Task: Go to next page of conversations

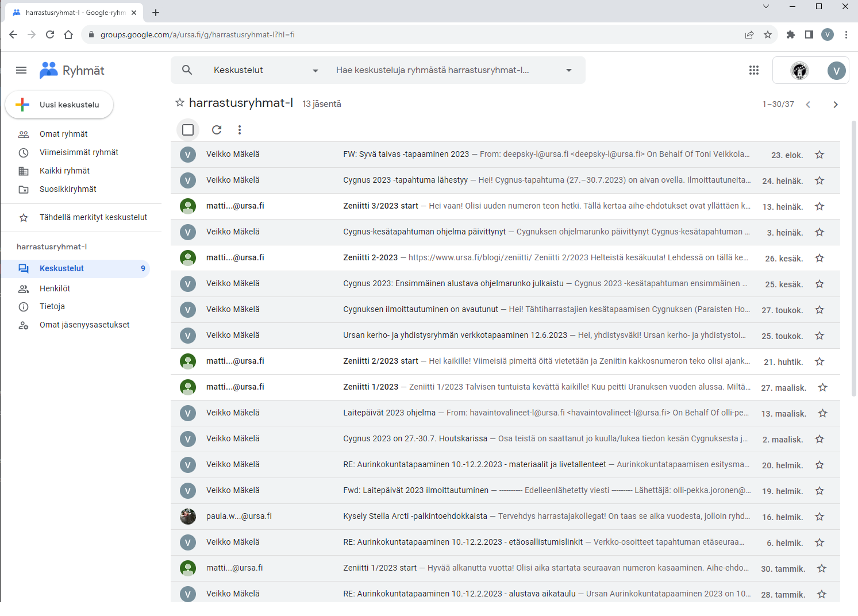Action: click(835, 105)
